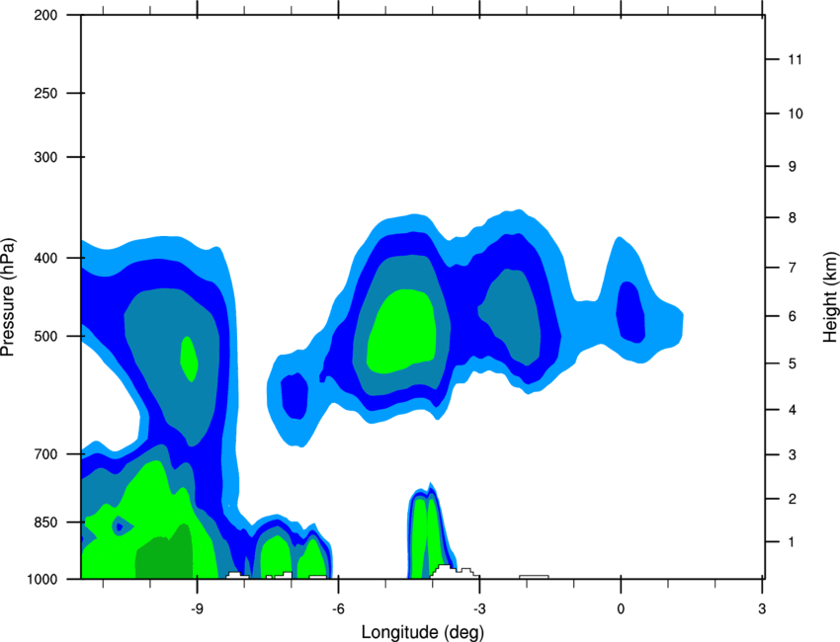Click the 1000 pressure tick label

(x=42, y=580)
